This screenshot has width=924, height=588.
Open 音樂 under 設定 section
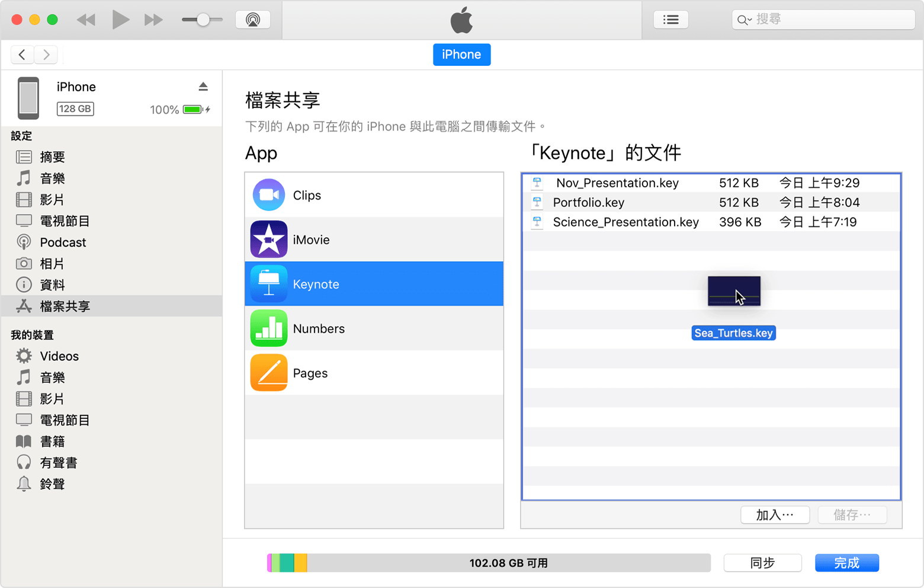[x=111, y=178]
